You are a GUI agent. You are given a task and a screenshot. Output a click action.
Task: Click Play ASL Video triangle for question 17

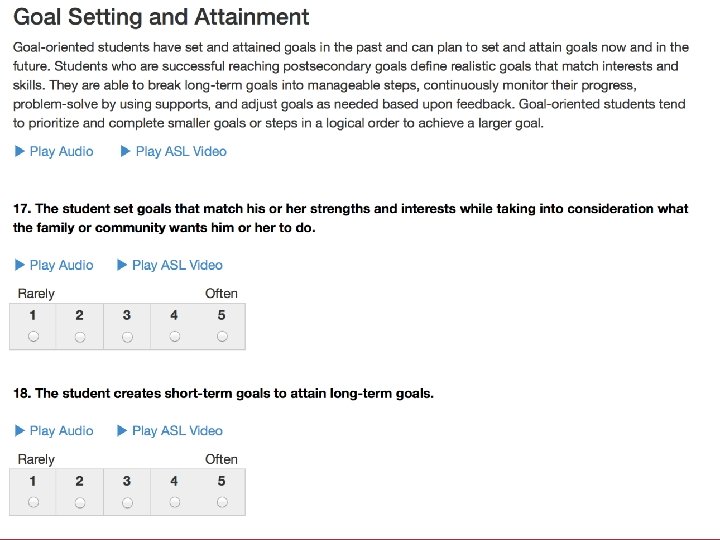pyautogui.click(x=122, y=265)
